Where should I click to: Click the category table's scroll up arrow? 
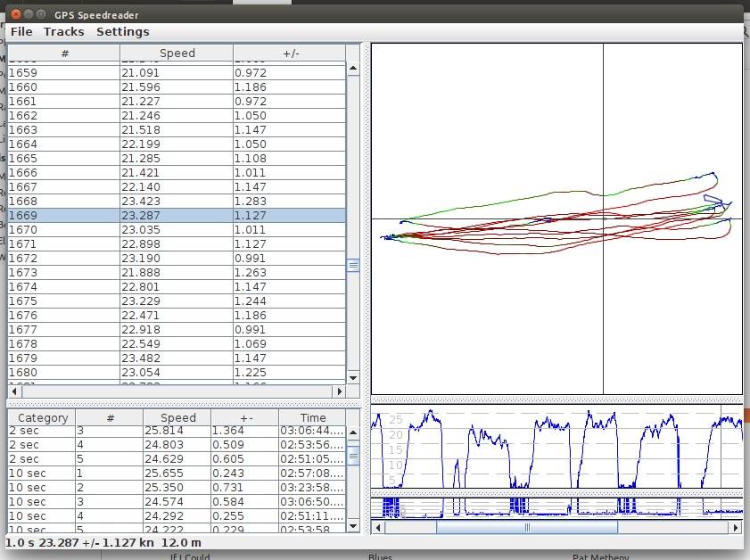(x=353, y=432)
